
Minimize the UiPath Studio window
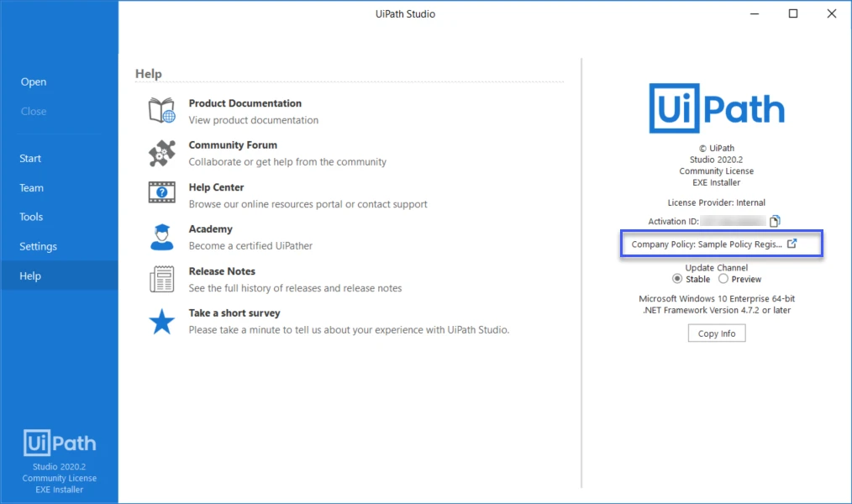pos(755,13)
